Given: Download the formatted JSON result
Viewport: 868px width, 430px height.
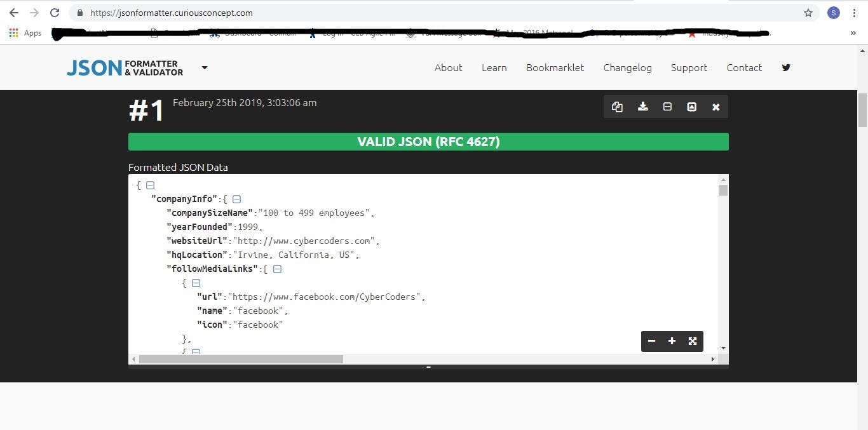Looking at the screenshot, I should click(642, 107).
